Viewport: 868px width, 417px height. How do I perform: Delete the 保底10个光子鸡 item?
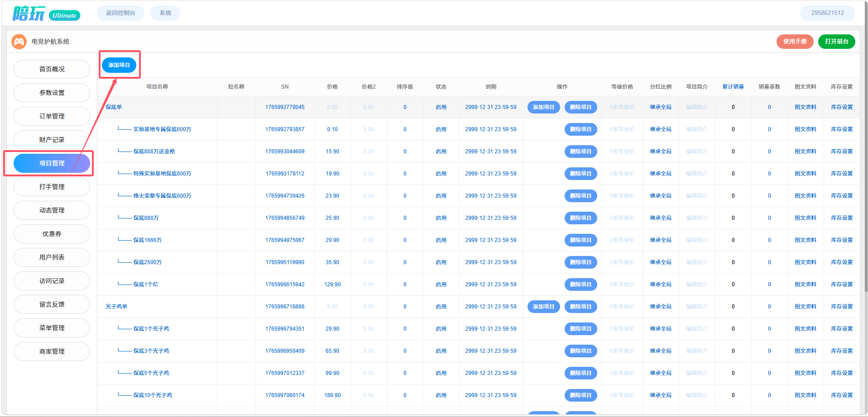(580, 395)
